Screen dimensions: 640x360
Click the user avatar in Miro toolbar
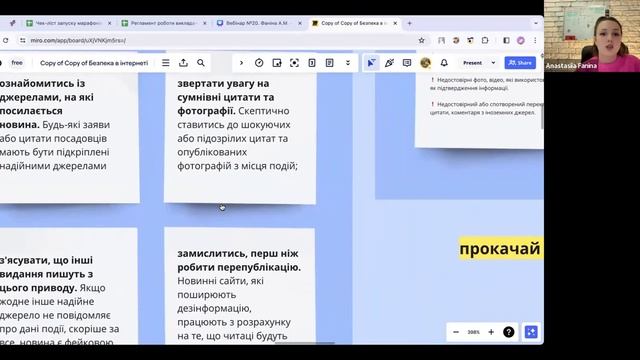(x=425, y=63)
